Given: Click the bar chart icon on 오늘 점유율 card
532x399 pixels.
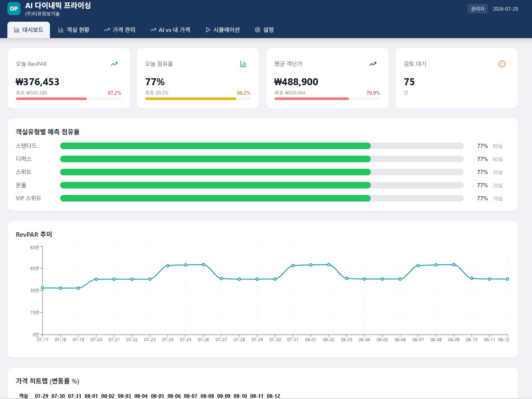Looking at the screenshot, I should [x=243, y=64].
